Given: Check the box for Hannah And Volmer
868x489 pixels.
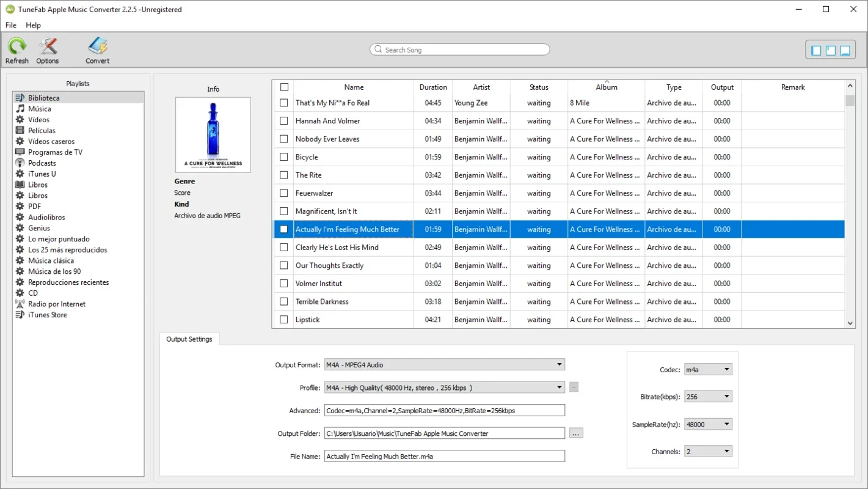Looking at the screenshot, I should [x=283, y=121].
